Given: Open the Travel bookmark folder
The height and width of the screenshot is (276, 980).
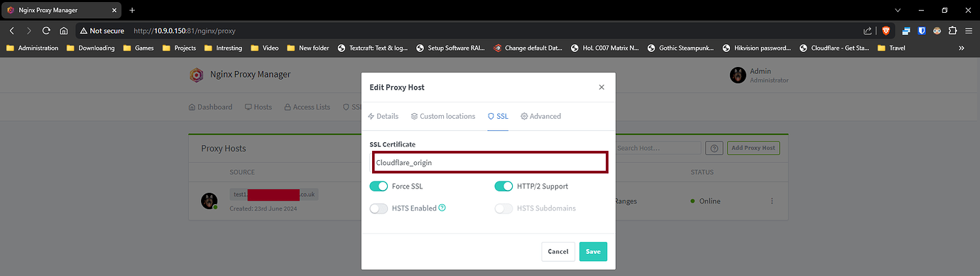Looking at the screenshot, I should [891, 48].
